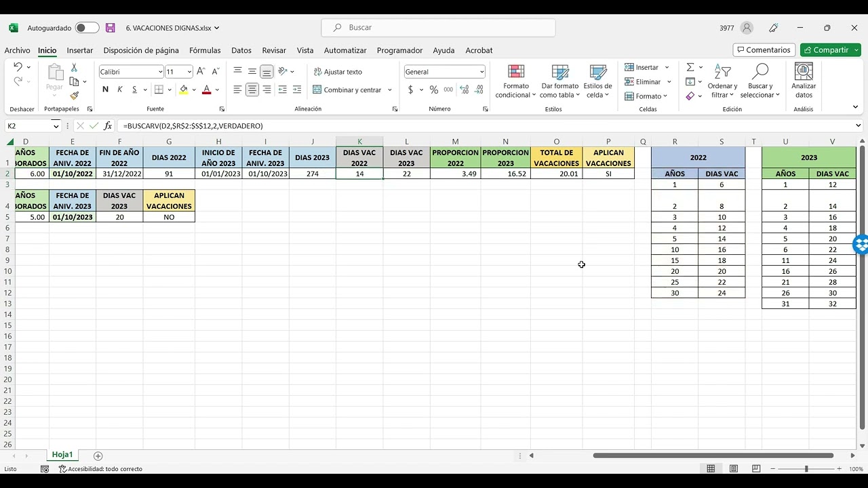Click the AutoSum sigma icon

pos(690,67)
